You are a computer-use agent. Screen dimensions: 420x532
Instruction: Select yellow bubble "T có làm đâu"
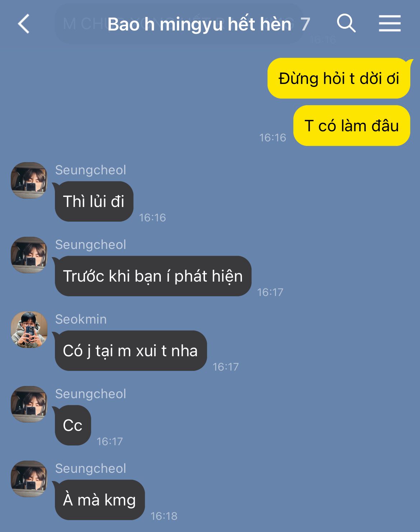tap(352, 126)
